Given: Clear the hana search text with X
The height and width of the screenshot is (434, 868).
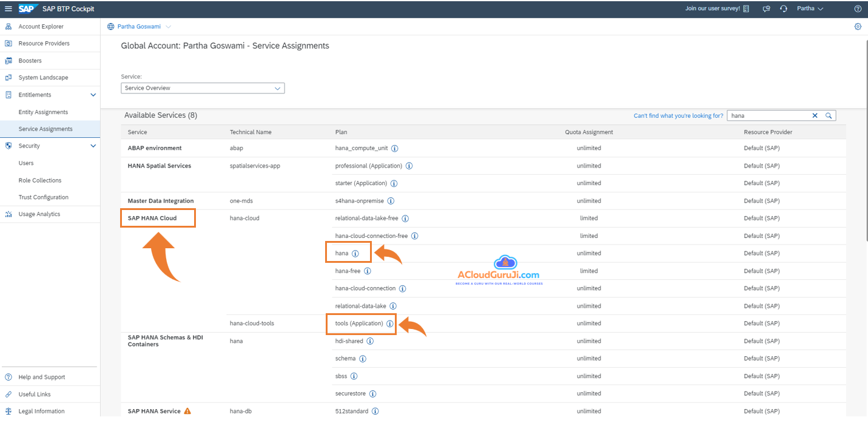Looking at the screenshot, I should point(815,115).
